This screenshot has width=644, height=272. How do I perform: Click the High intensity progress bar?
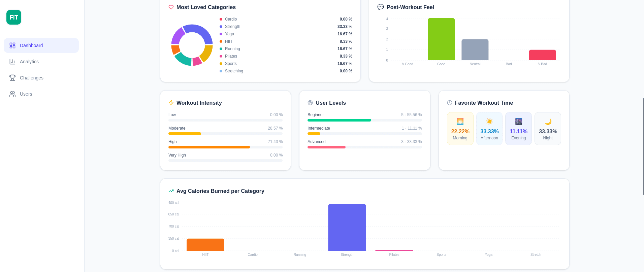225,147
